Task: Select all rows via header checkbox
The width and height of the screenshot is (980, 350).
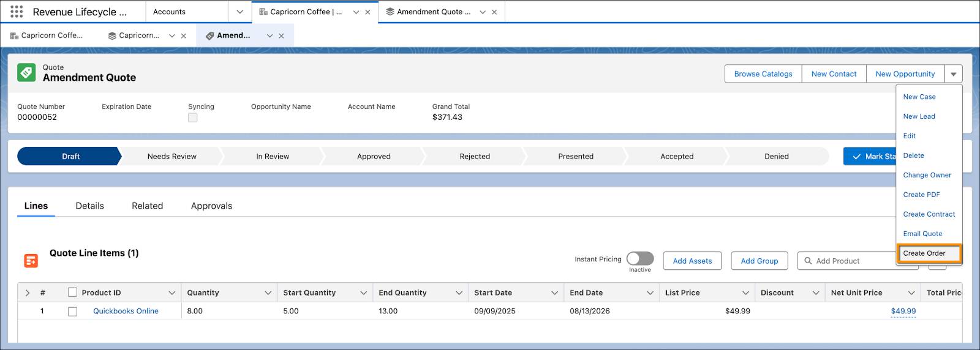Action: pyautogui.click(x=72, y=292)
